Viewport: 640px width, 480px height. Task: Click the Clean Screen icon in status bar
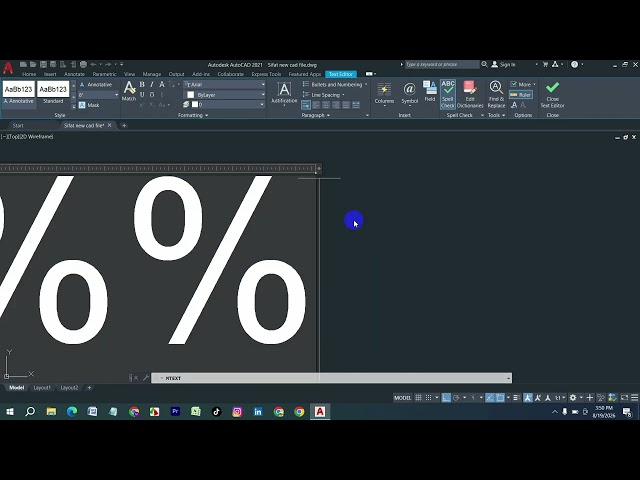point(624,398)
